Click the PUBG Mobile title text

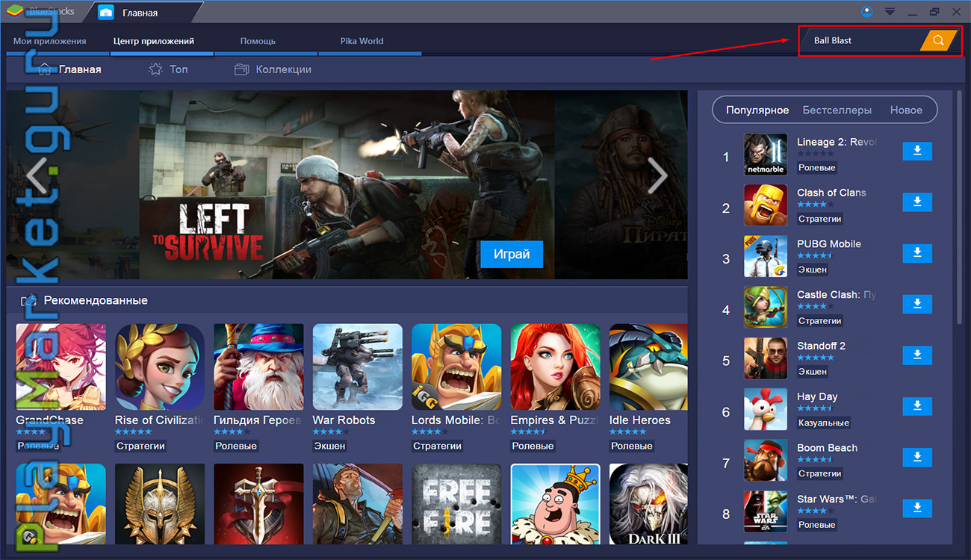pos(829,244)
